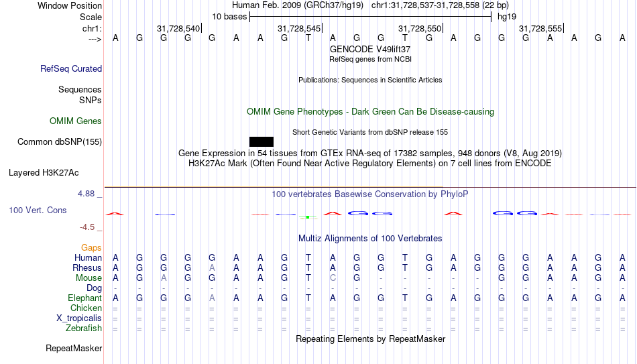Viewport: 637px width, 364px height.
Task: Click the hg19 assembly label by scale bar
Action: 507,17
